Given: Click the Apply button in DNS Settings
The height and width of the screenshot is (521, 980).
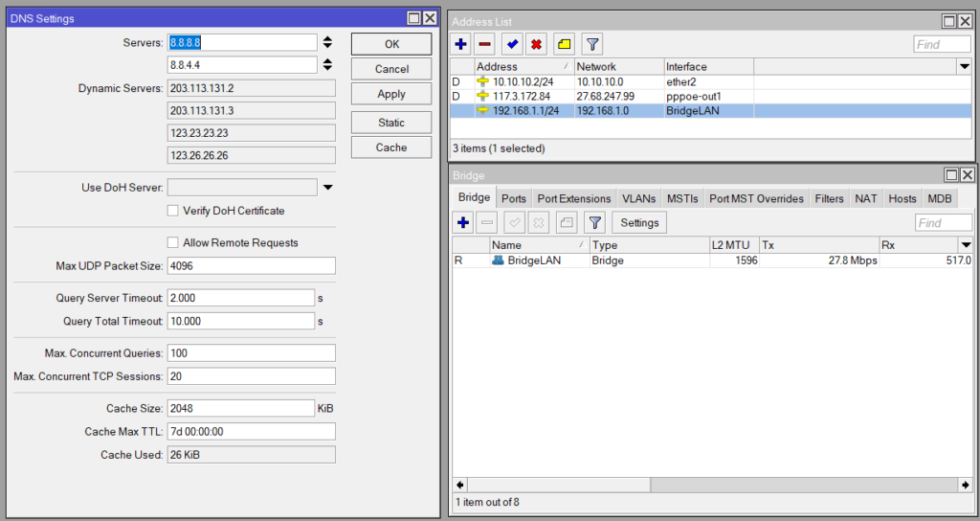Looking at the screenshot, I should (391, 94).
